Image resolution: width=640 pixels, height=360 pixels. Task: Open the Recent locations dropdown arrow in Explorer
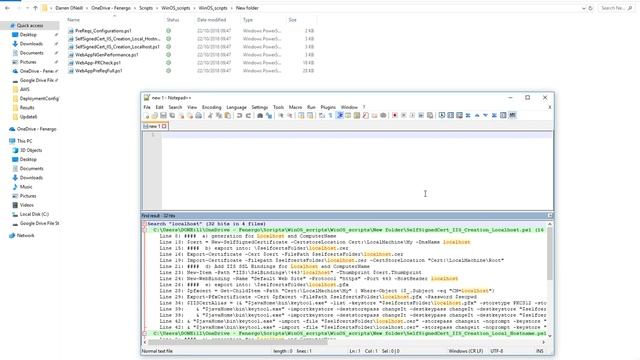pyautogui.click(x=27, y=8)
